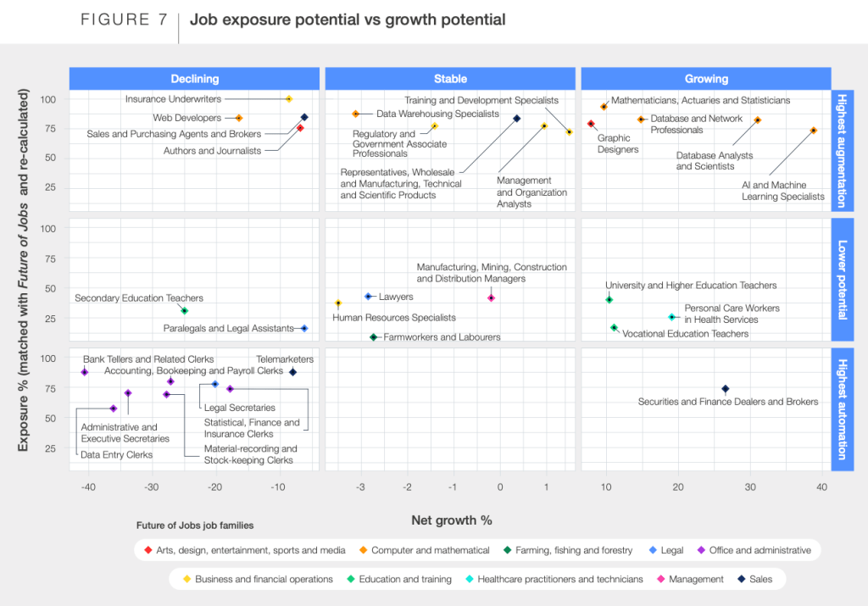Select the Insurance Underwriters diamond marker
The image size is (868, 606).
[x=289, y=99]
